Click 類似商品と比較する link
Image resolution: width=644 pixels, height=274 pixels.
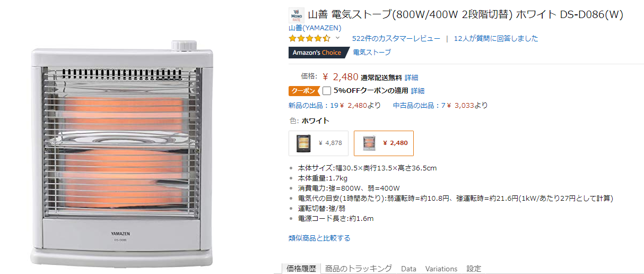tap(319, 238)
